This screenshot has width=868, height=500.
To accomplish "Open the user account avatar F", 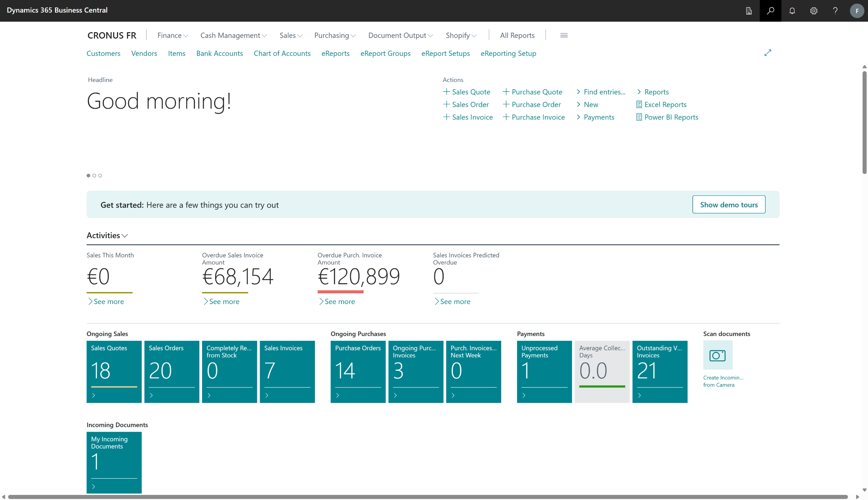I will pos(857,11).
